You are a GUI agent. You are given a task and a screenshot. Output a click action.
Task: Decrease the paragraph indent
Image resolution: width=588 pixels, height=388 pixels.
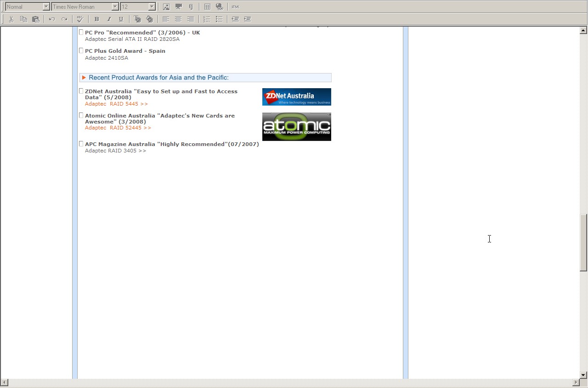pos(235,19)
